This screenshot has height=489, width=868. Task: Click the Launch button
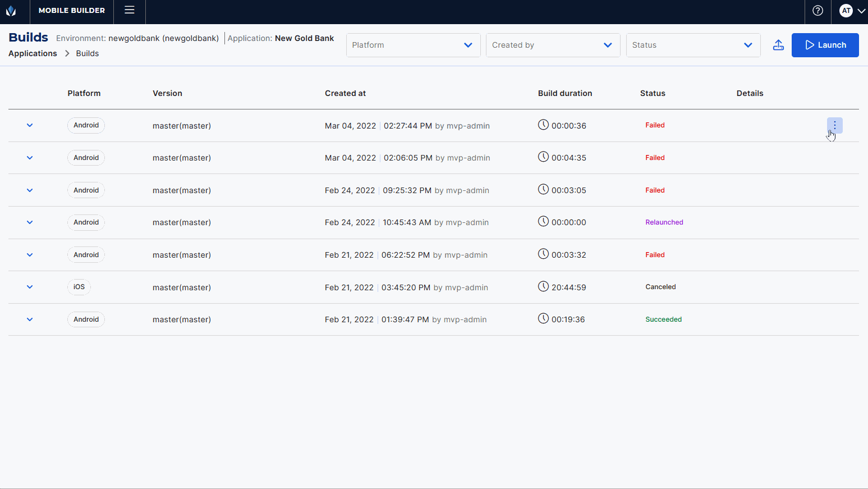tap(825, 45)
